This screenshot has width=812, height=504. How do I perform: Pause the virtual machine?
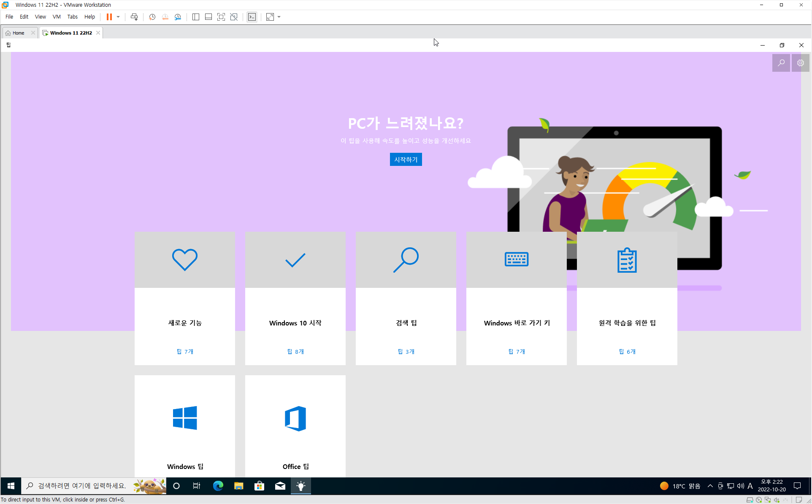pos(109,17)
